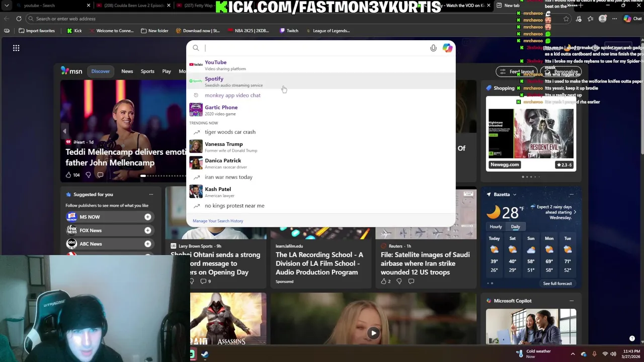Open Copilot from the search box icon

tap(447, 48)
